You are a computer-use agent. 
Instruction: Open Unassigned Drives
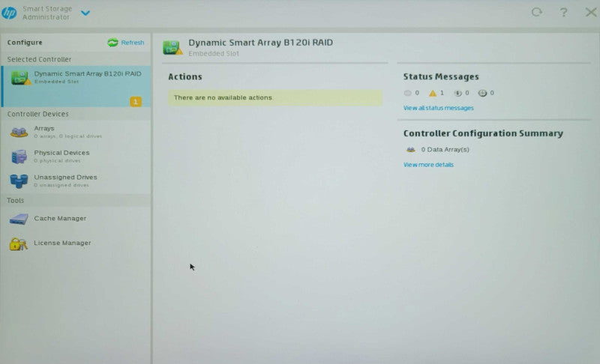pyautogui.click(x=76, y=181)
